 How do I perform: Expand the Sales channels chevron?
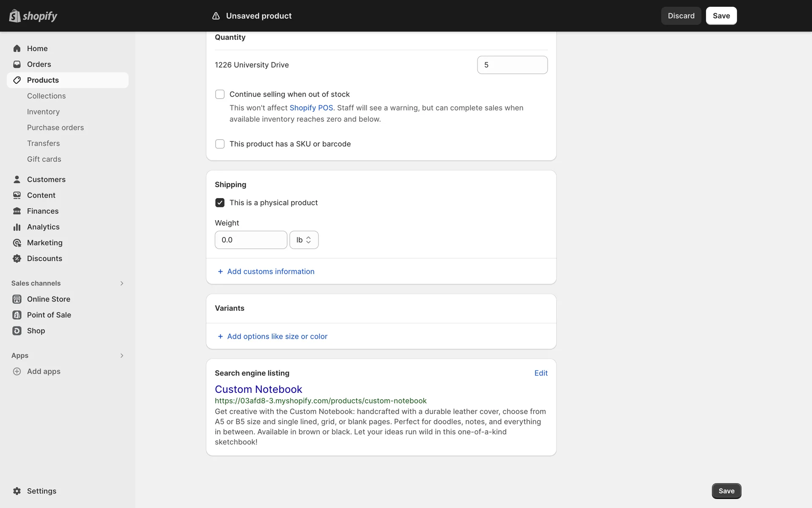[x=122, y=283]
